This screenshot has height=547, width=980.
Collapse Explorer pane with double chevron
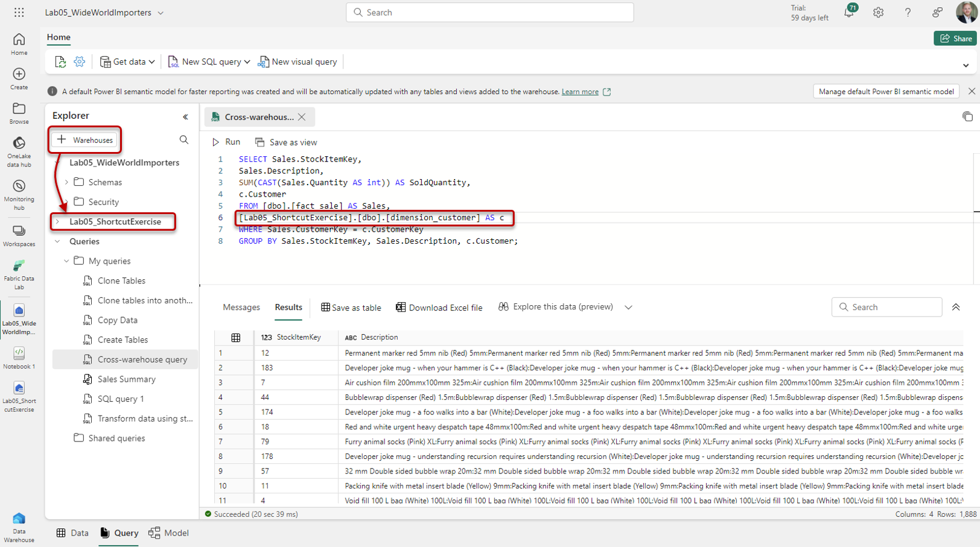point(185,116)
